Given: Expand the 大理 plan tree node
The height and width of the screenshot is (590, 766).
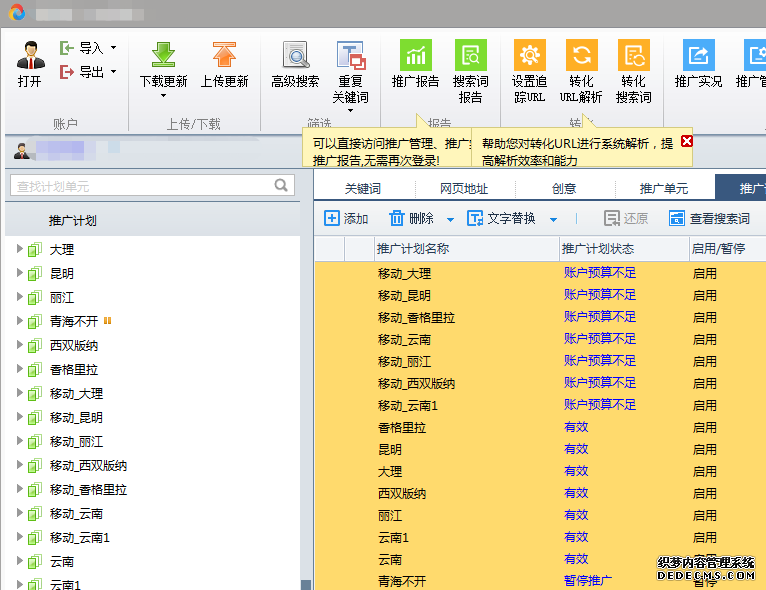Looking at the screenshot, I should coord(19,249).
